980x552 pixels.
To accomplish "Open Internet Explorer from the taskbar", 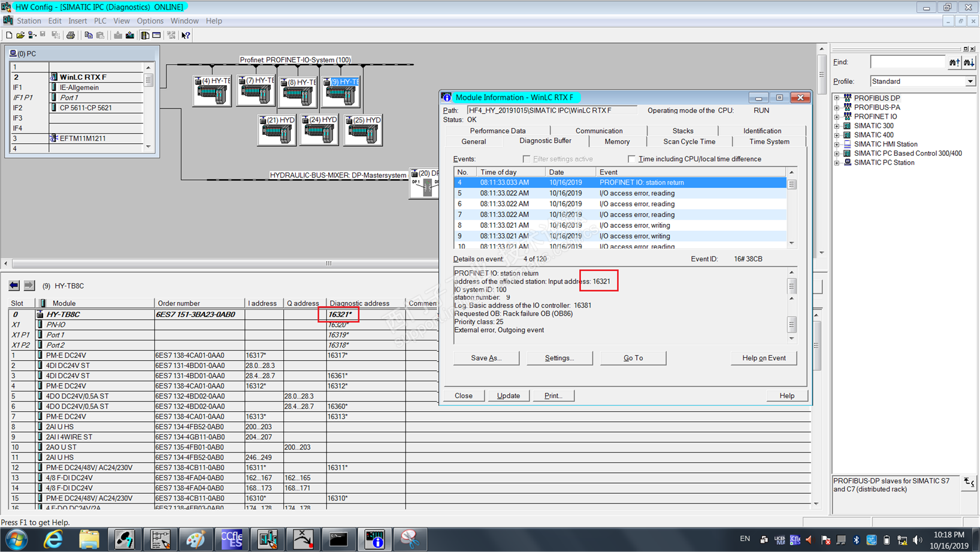I will coord(53,539).
